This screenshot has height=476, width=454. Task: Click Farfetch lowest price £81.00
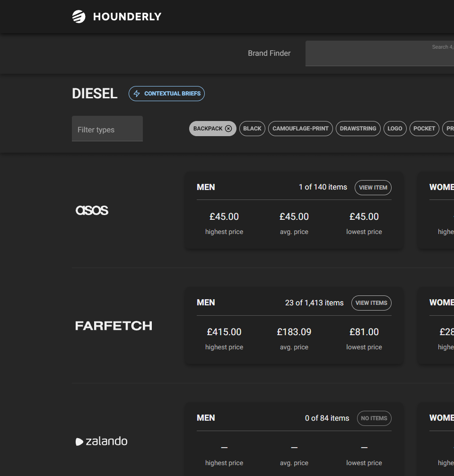(364, 332)
